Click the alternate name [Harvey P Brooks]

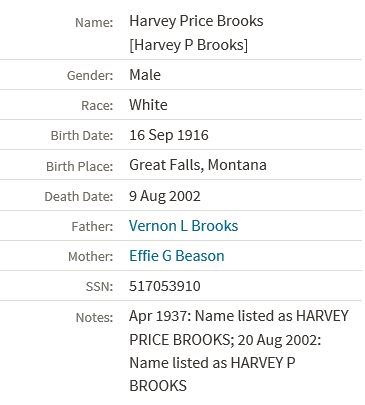(188, 45)
